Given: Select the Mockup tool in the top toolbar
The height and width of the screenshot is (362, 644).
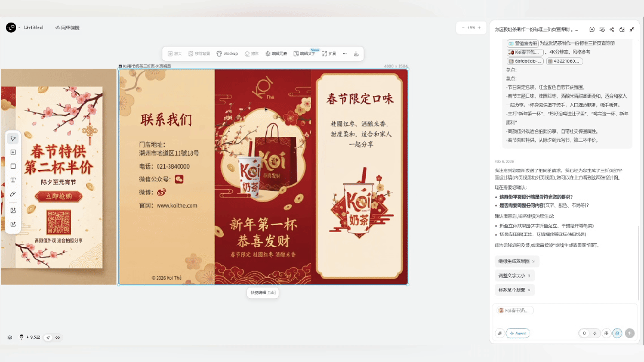Looking at the screenshot, I should tap(228, 53).
